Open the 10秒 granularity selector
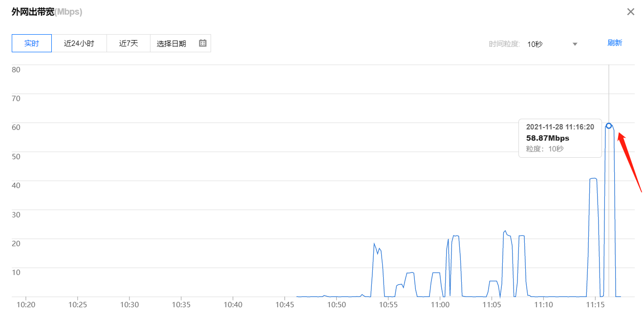This screenshot has width=644, height=318. click(535, 44)
